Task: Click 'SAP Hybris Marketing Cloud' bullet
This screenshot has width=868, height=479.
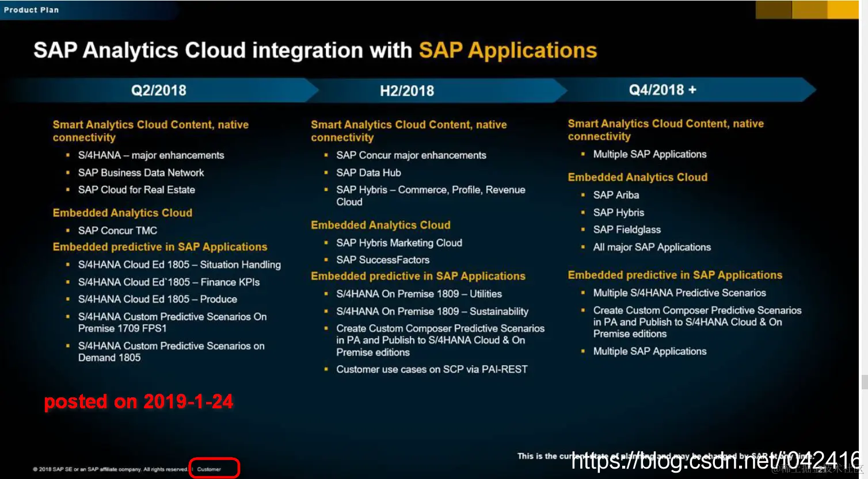Action: [x=399, y=243]
